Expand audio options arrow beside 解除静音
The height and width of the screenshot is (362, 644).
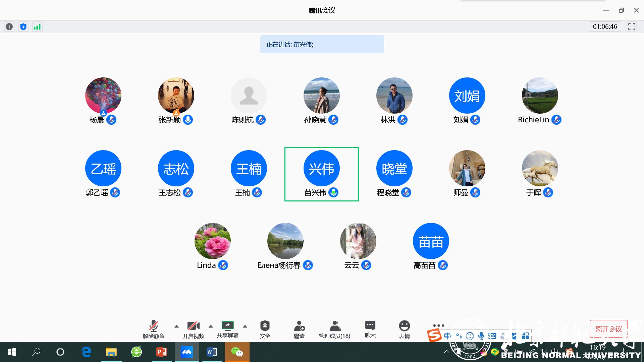(x=176, y=326)
